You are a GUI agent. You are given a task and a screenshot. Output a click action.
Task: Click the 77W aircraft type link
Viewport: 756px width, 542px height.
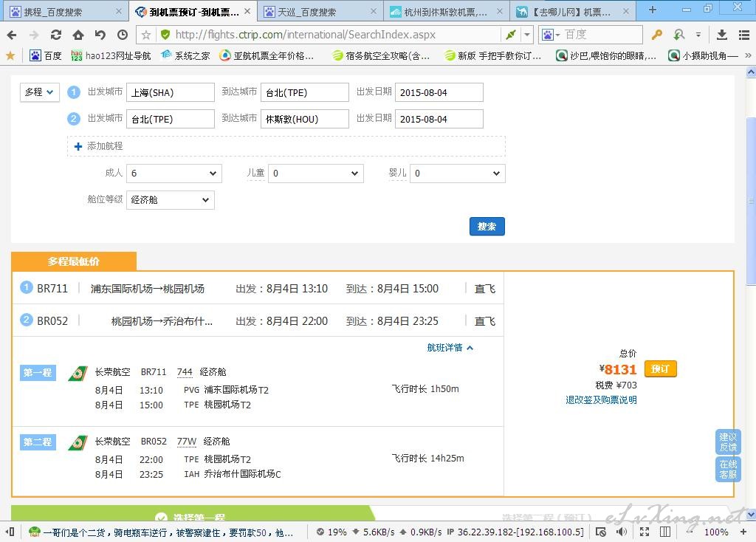187,442
